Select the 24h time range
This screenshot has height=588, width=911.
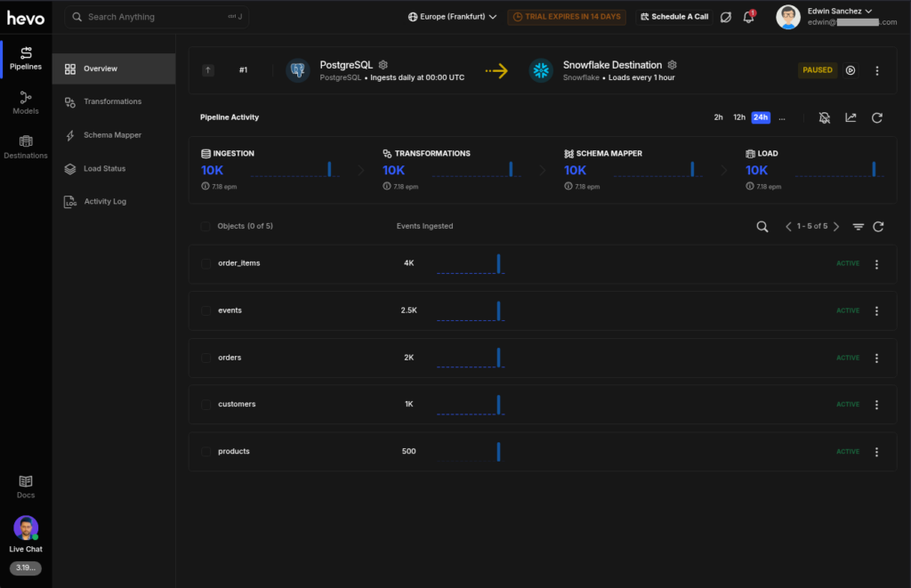tap(761, 117)
